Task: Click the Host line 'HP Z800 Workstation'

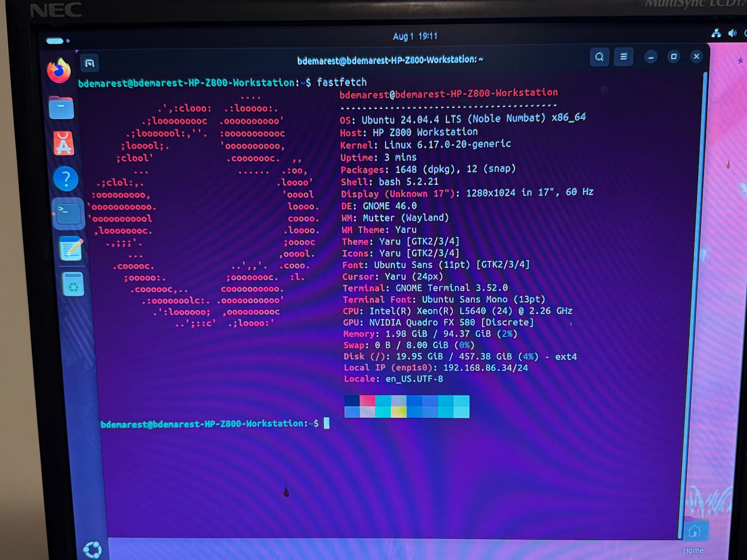Action: coord(409,132)
